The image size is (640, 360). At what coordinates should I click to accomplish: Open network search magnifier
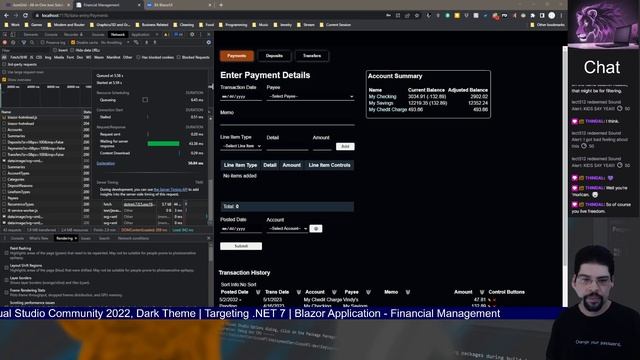32,42
